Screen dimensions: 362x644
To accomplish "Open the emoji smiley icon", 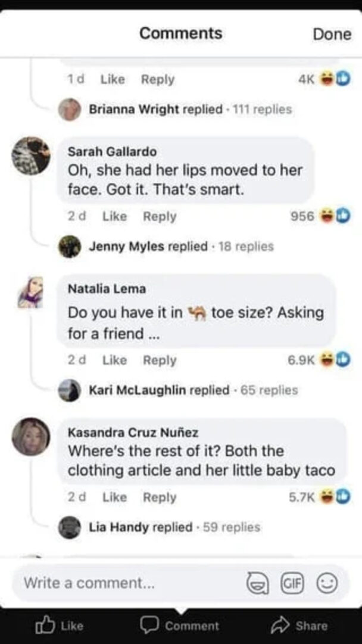I will coord(324,584).
